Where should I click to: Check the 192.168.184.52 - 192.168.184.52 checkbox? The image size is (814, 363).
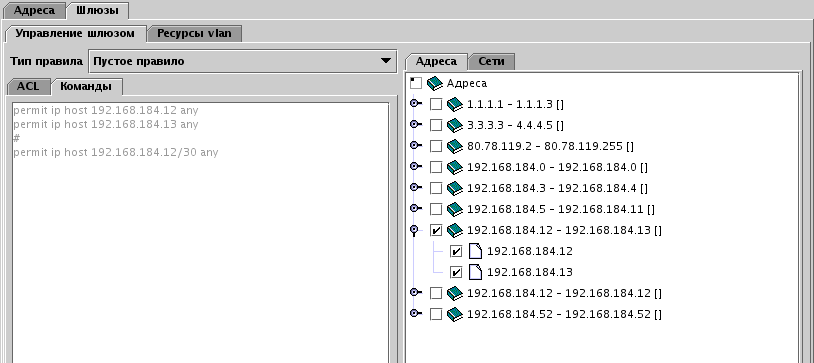click(x=436, y=314)
